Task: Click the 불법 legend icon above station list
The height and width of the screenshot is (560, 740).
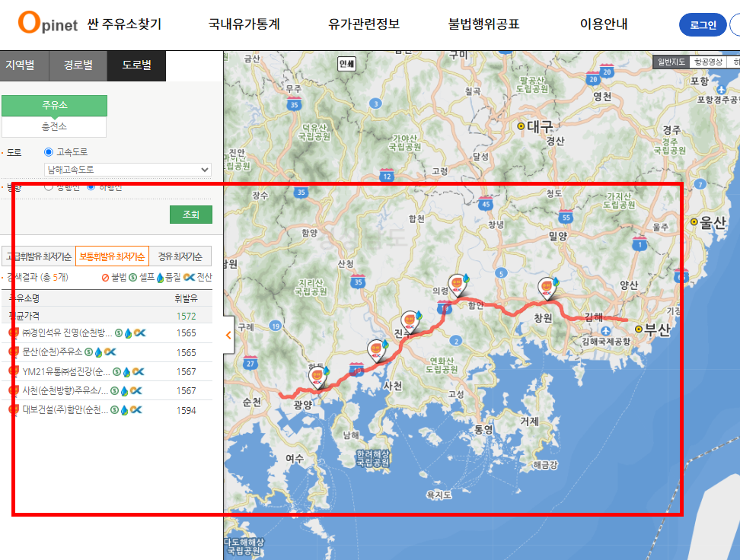Action: (105, 278)
